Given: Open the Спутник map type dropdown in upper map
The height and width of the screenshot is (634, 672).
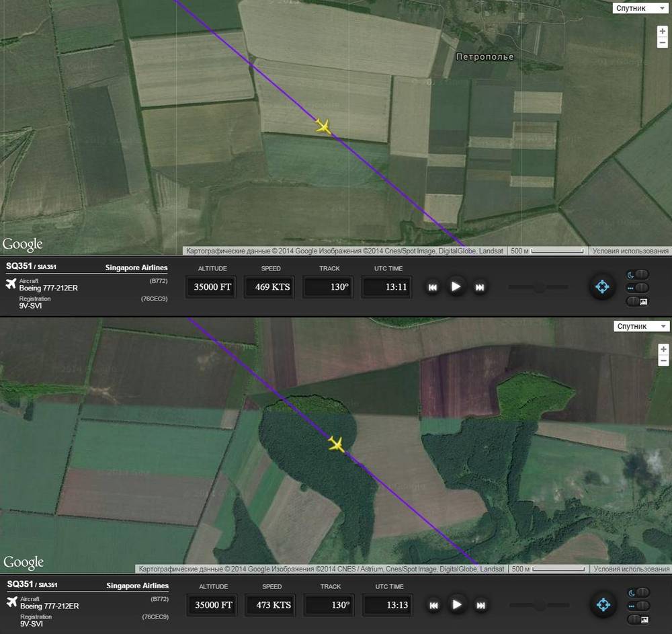Looking at the screenshot, I should point(640,8).
